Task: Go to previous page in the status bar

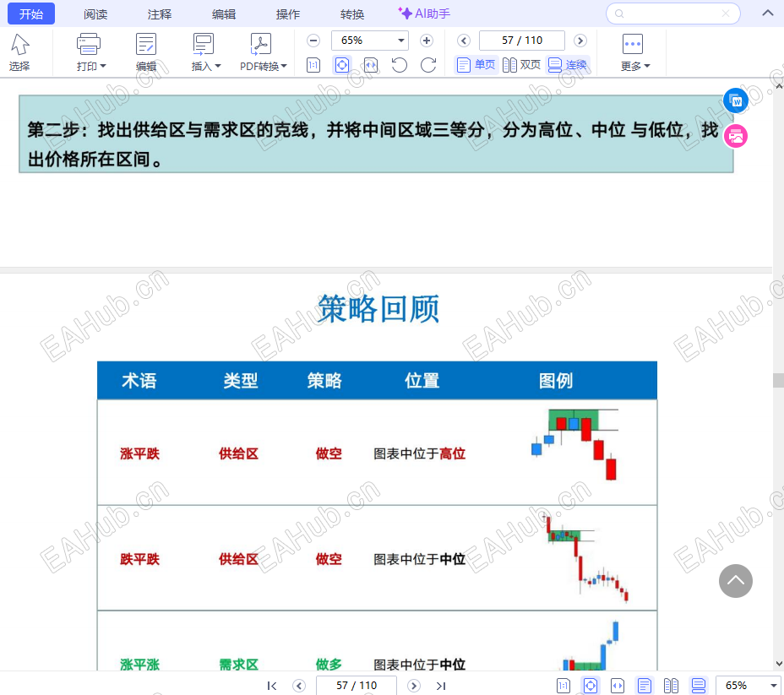Action: coord(299,686)
